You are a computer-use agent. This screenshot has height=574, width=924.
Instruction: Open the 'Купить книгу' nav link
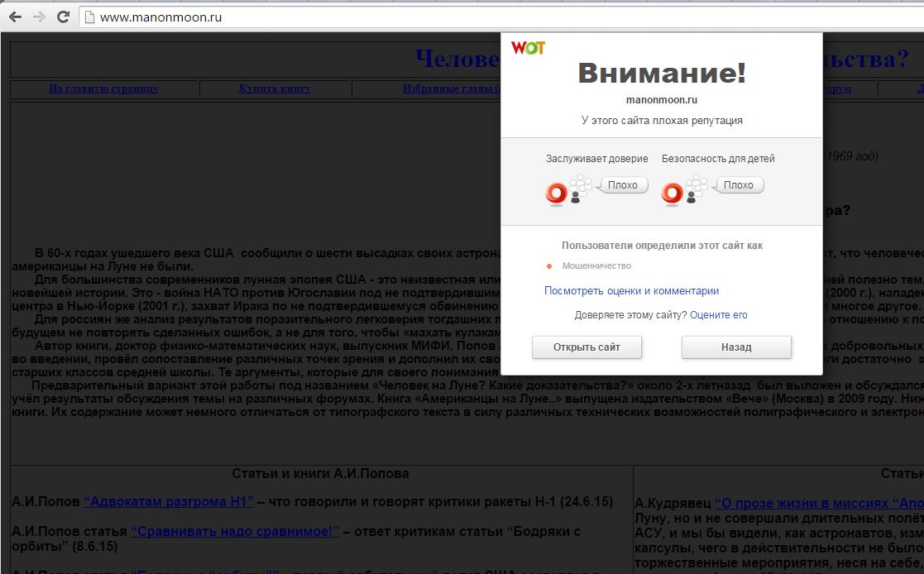[275, 88]
